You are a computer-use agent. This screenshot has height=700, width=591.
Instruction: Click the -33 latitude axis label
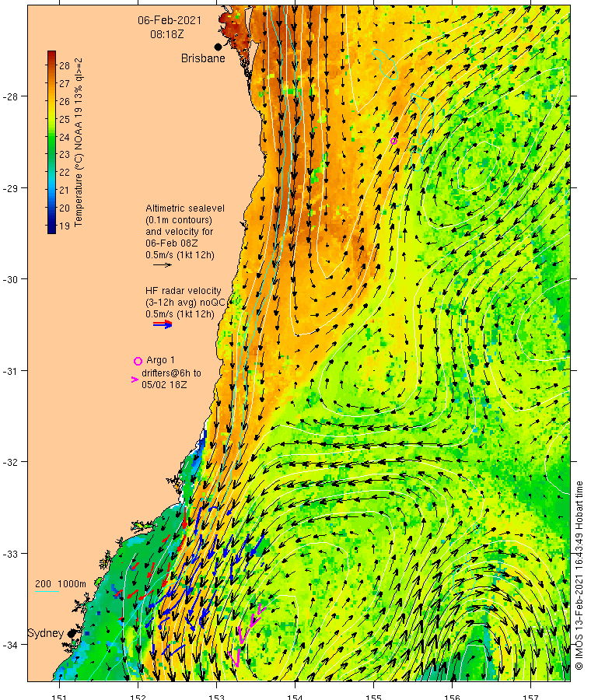10,554
